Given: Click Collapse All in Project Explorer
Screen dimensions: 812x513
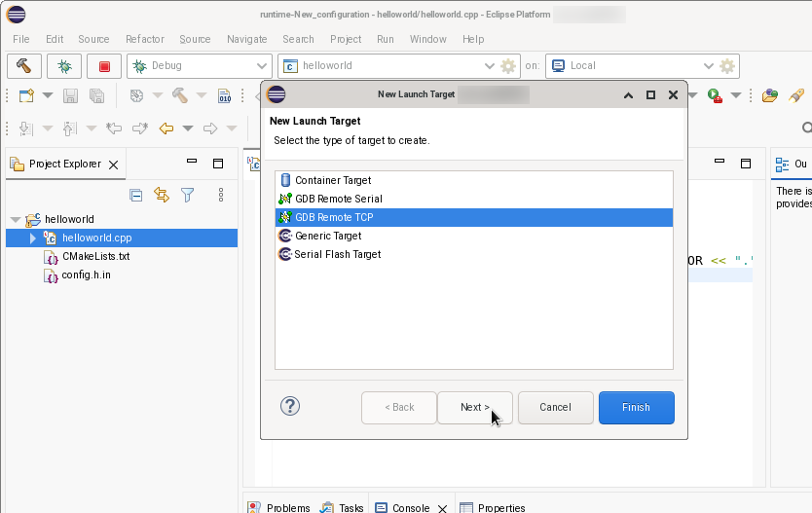Looking at the screenshot, I should pyautogui.click(x=135, y=195).
